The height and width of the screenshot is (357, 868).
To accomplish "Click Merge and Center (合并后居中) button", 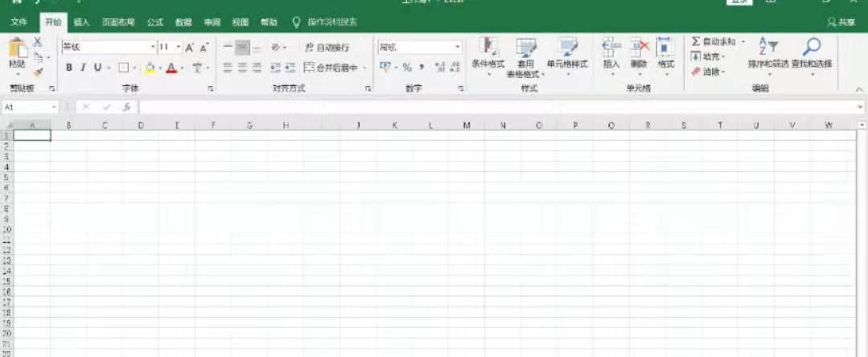I will [x=335, y=68].
